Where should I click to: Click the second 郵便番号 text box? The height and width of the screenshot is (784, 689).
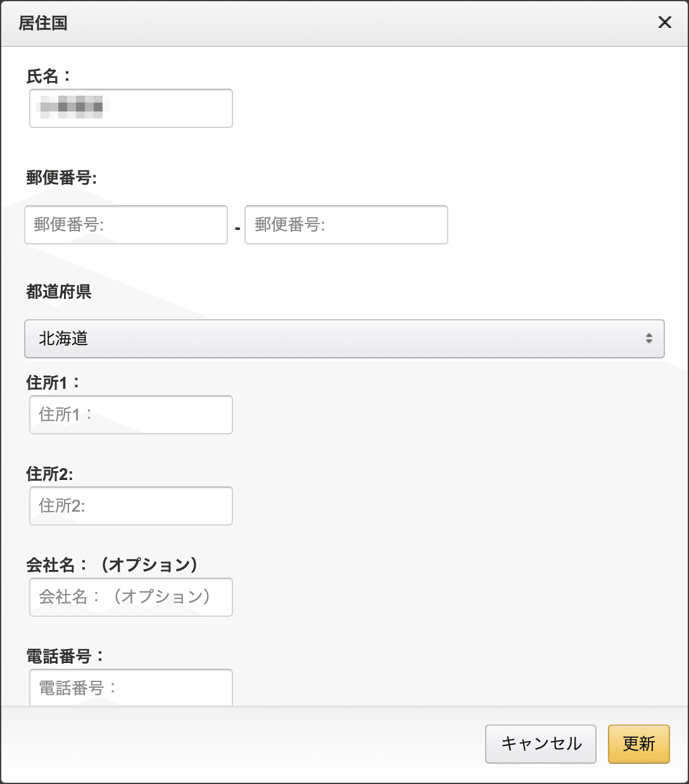point(346,225)
